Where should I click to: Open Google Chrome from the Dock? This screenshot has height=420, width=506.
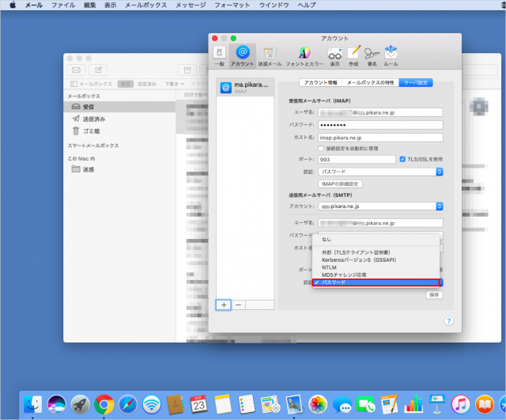(103, 404)
